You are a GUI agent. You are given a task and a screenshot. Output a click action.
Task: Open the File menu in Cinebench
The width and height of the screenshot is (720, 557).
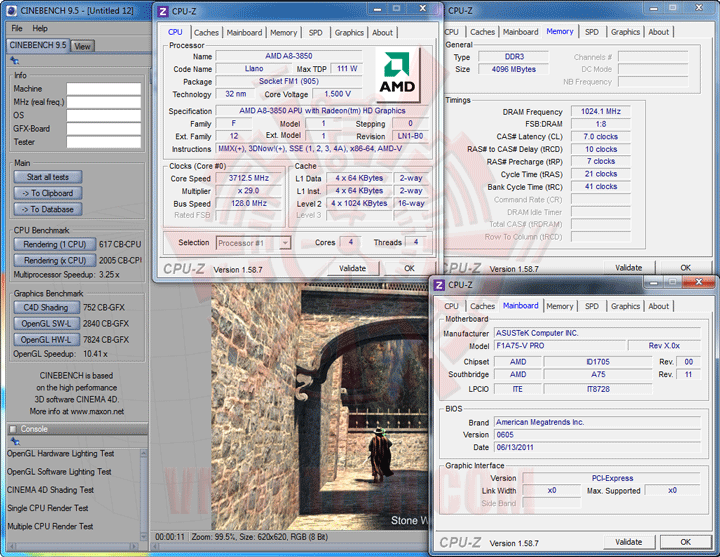pos(17,28)
